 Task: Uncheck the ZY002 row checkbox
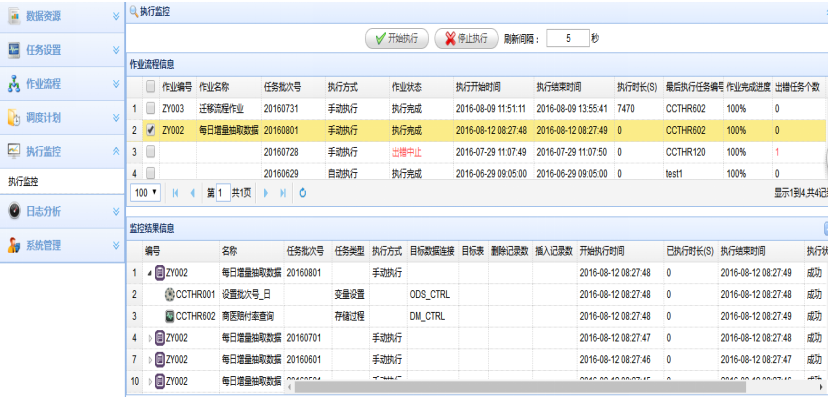coord(150,130)
